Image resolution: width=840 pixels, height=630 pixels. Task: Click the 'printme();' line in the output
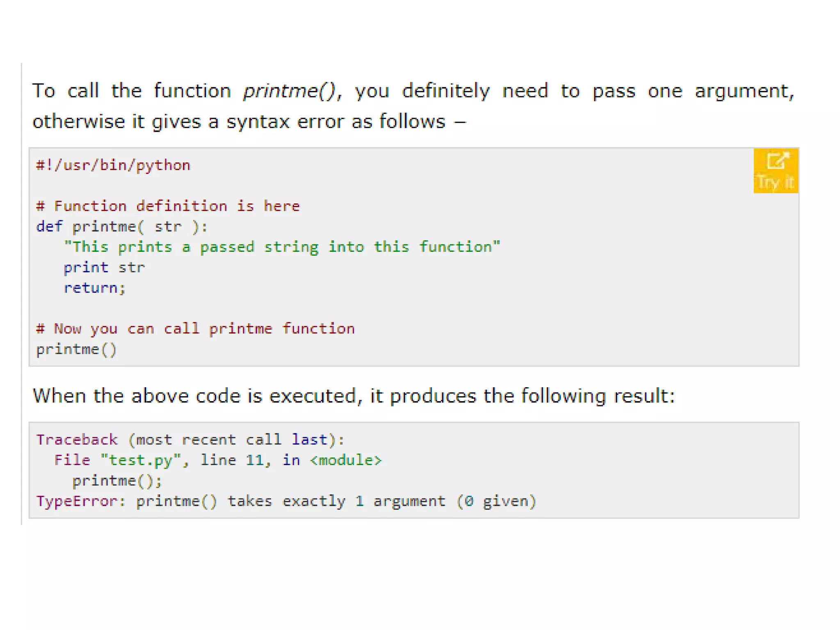point(117,481)
